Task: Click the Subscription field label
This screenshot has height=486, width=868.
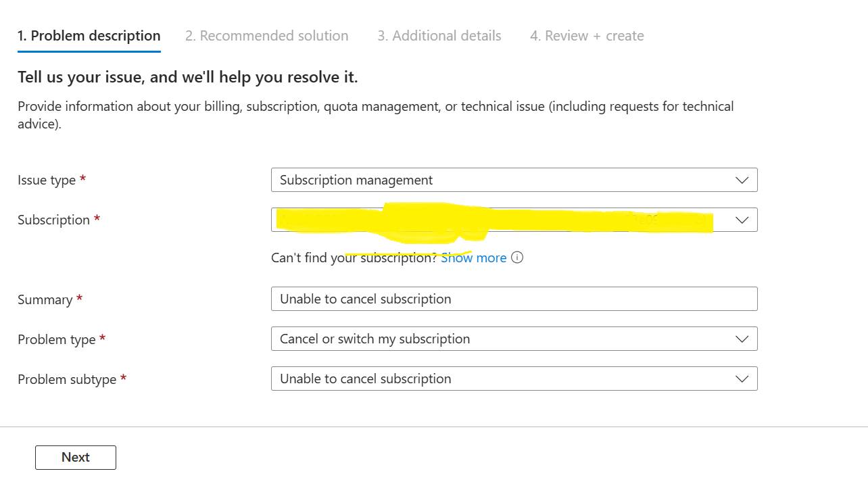Action: tap(59, 220)
